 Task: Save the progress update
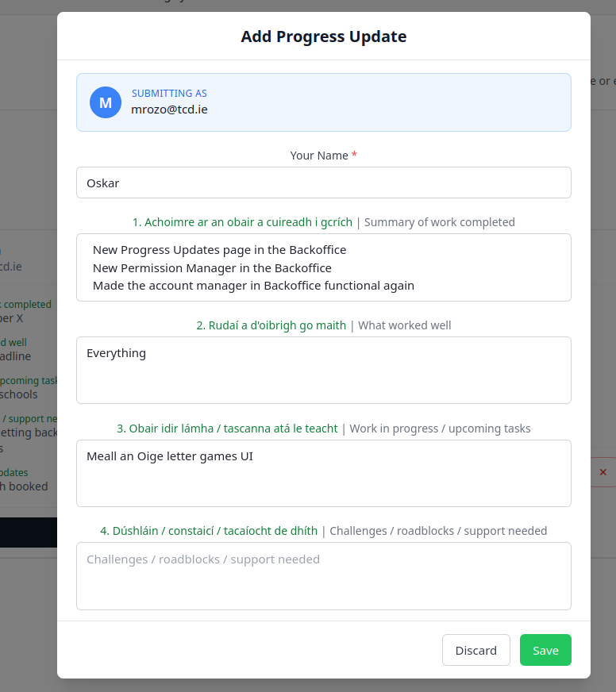tap(545, 650)
